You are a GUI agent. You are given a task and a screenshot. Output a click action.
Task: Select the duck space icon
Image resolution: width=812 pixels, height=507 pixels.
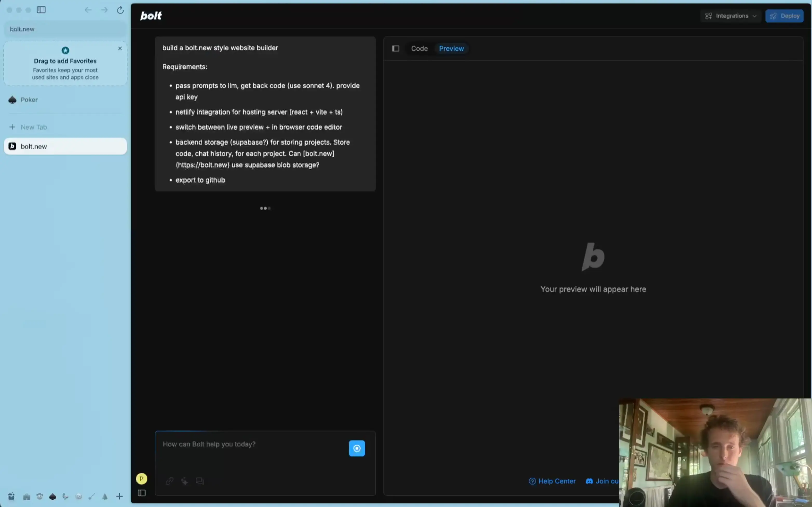click(x=65, y=497)
